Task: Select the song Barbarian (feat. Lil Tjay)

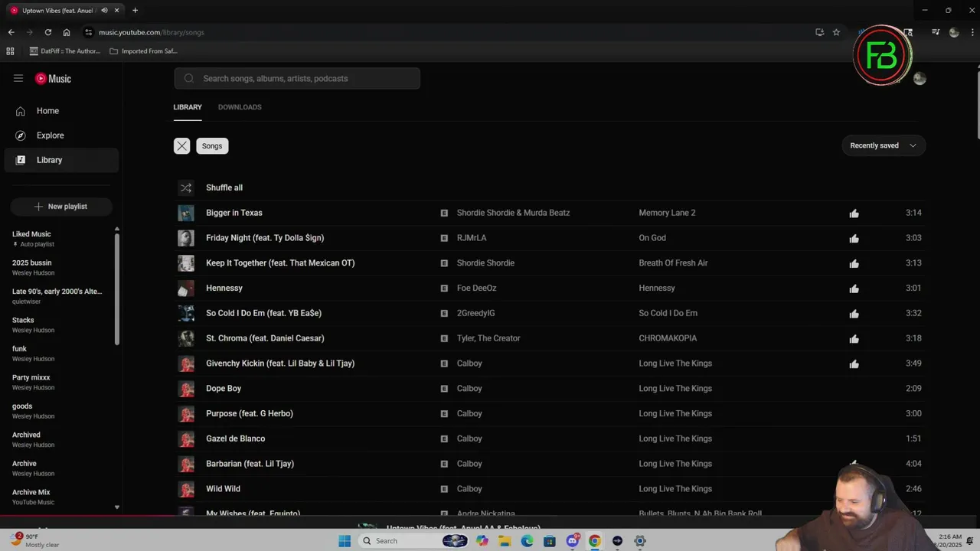Action: [x=250, y=464]
